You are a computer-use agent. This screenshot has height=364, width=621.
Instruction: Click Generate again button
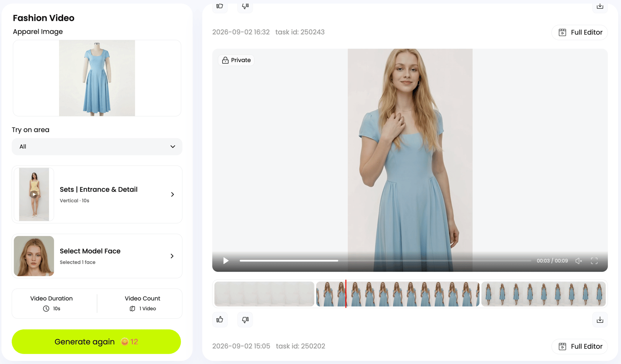(x=96, y=341)
